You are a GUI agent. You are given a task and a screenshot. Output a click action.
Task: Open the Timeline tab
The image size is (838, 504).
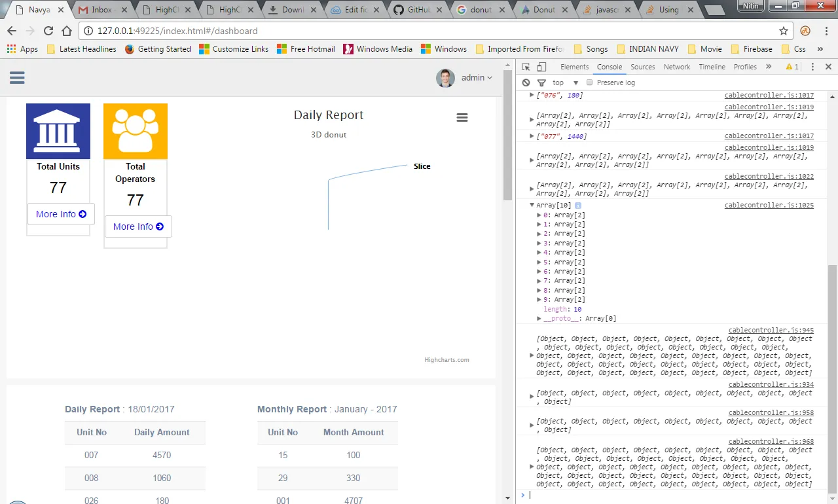click(x=712, y=67)
